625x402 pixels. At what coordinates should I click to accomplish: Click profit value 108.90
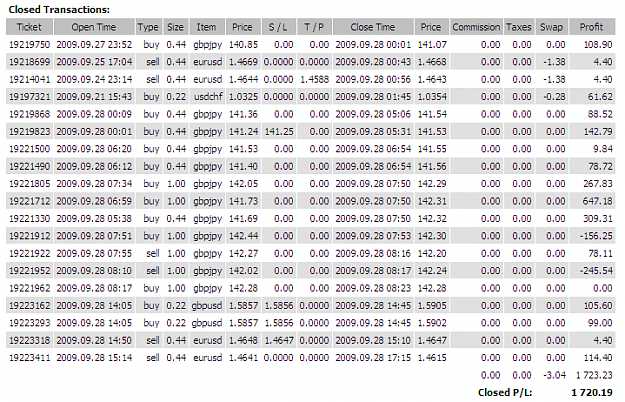click(x=598, y=45)
